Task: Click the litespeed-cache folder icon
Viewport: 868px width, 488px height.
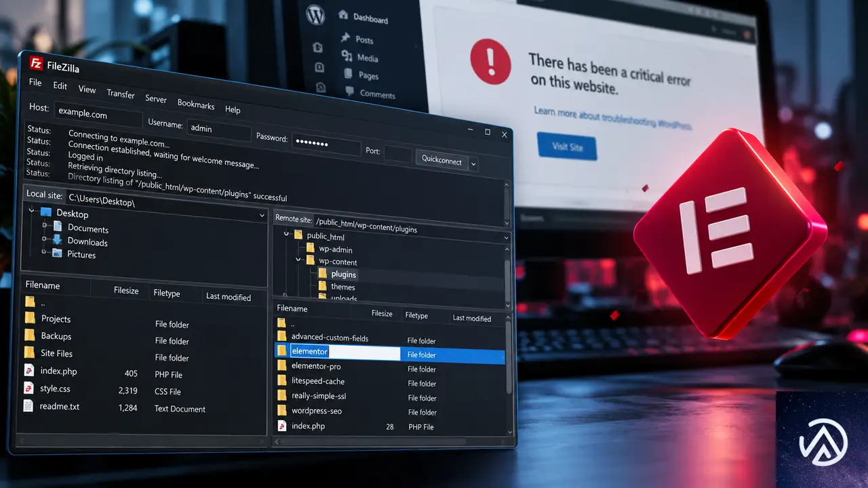Action: pos(283,381)
